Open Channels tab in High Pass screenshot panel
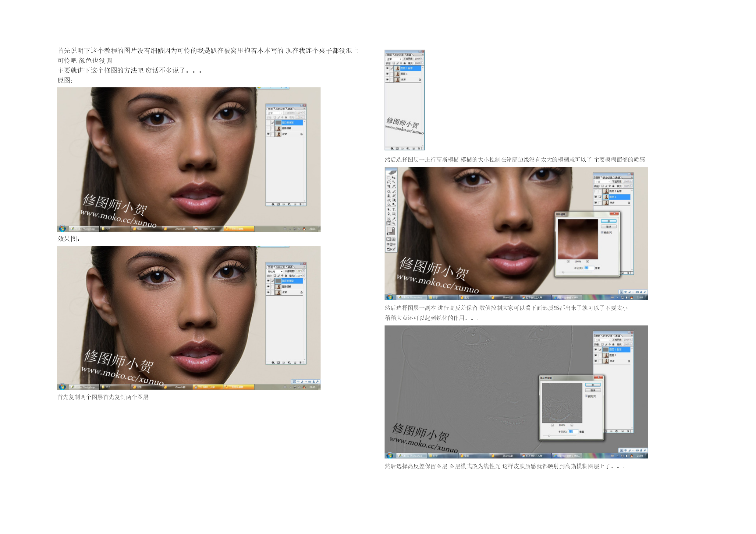Viewport: 756px width, 534px height. click(618, 336)
